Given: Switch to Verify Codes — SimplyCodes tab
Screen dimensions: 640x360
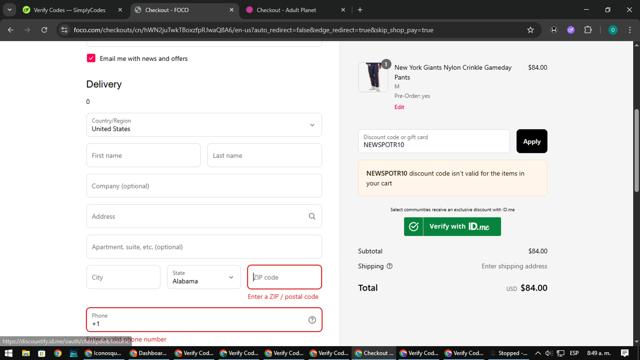Looking at the screenshot, I should 69,10.
